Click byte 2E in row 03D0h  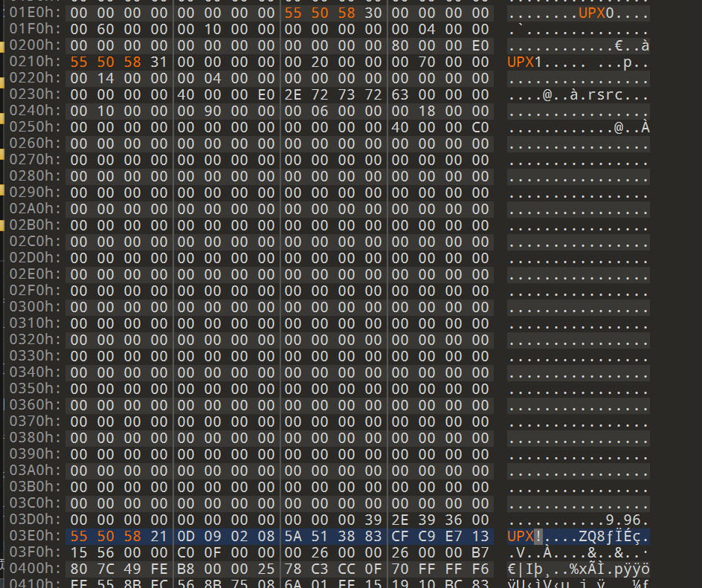pyautogui.click(x=400, y=520)
